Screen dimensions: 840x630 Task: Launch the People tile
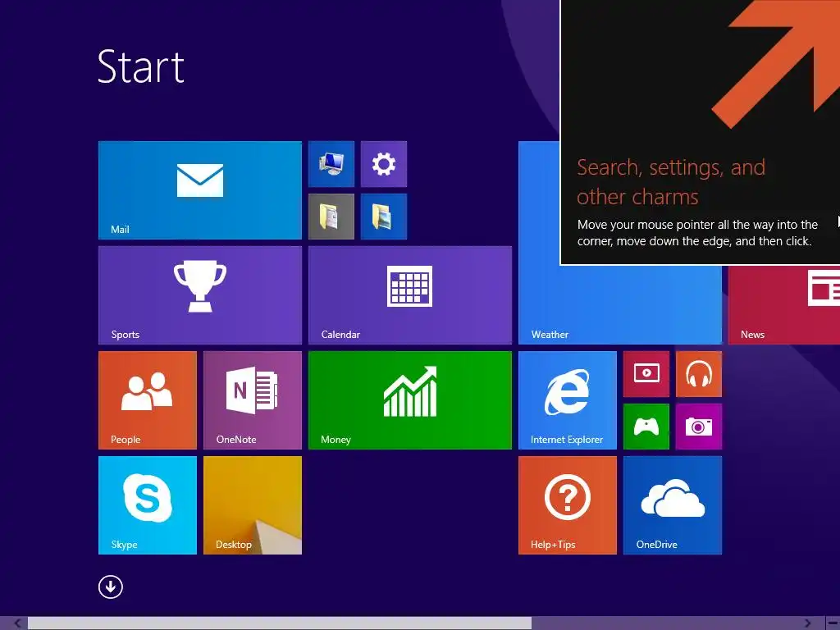point(148,400)
